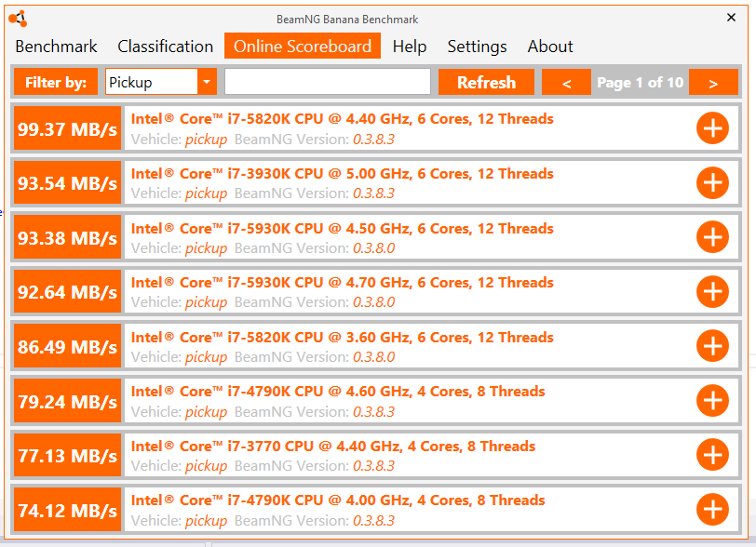756x547 pixels.
Task: Expand the 93.38 MB/s entry plus icon
Action: click(712, 237)
